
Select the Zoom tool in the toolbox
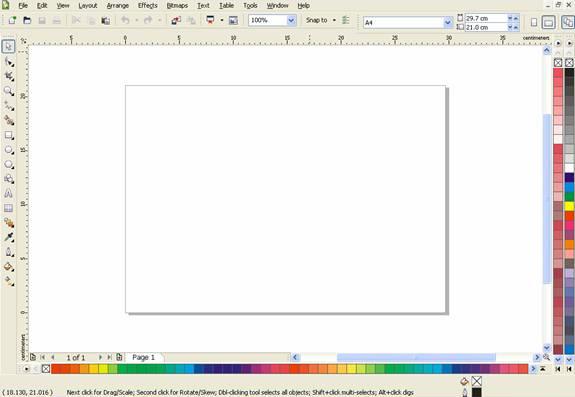tap(9, 91)
